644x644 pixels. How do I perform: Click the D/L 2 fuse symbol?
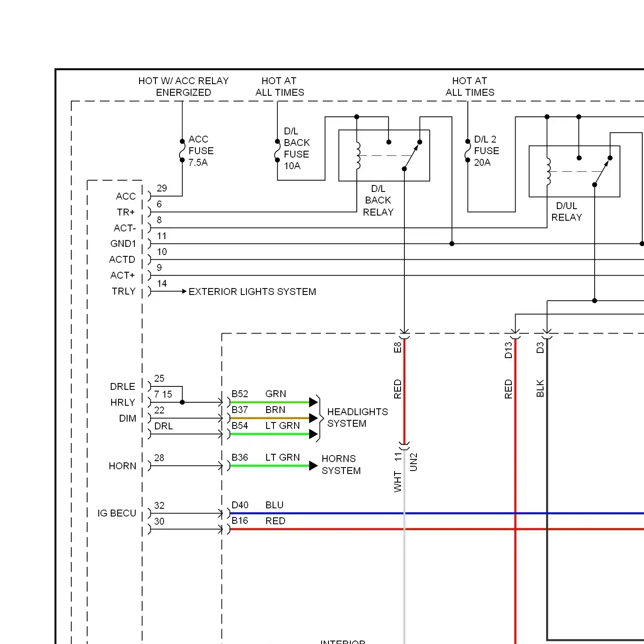coord(468,151)
